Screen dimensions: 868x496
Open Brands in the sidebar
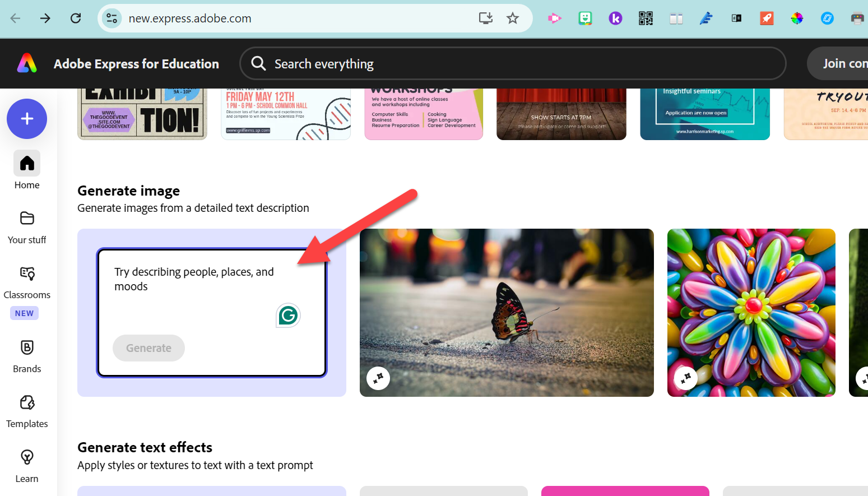click(27, 356)
